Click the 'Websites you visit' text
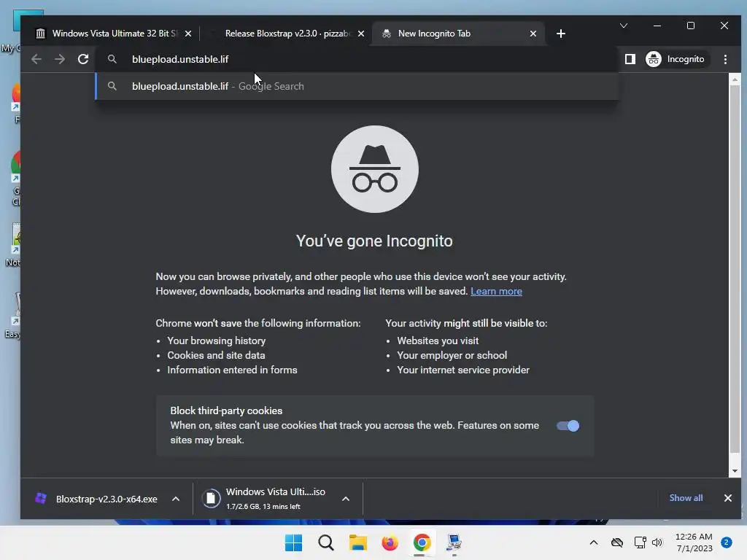 point(438,341)
